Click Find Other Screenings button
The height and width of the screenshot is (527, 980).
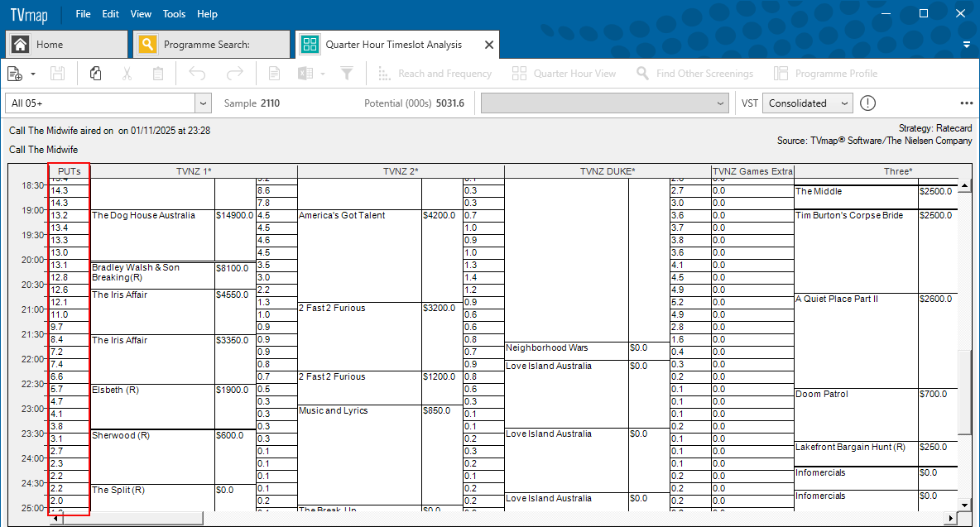(694, 74)
